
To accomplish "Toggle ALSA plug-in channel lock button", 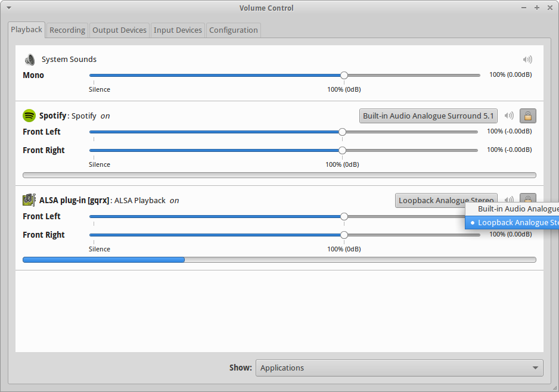I will pos(527,198).
